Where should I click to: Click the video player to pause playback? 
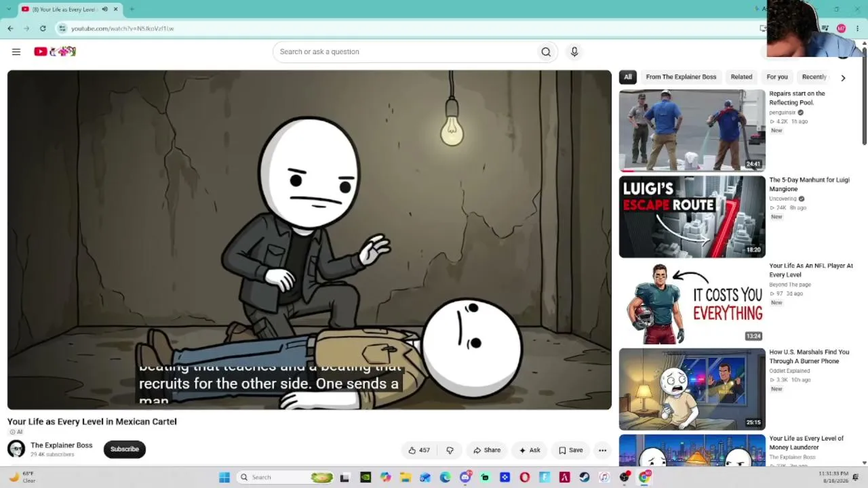coord(309,240)
